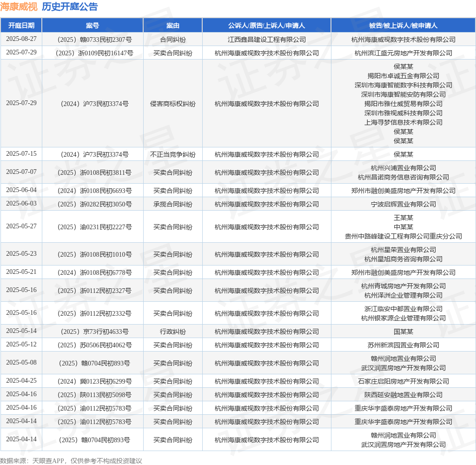Click case number (2025)赣0733民初2307号
This screenshot has width=476, height=465.
point(93,40)
